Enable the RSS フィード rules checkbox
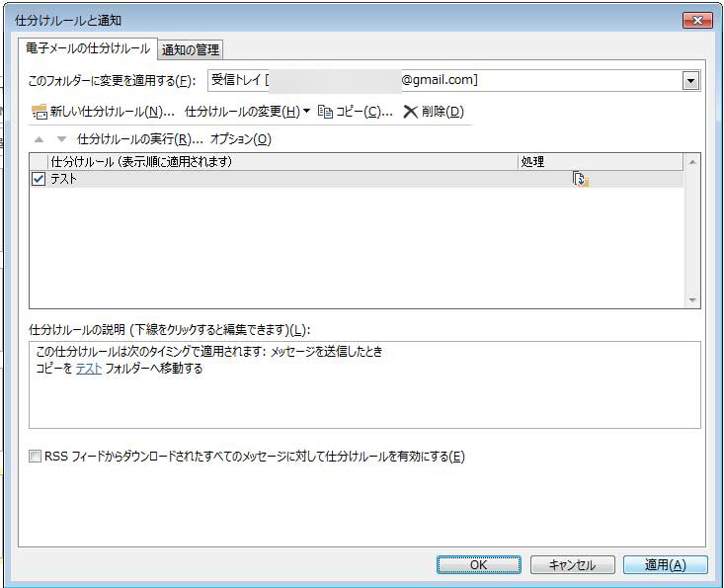Viewport: 724px width, 588px height. [37, 457]
